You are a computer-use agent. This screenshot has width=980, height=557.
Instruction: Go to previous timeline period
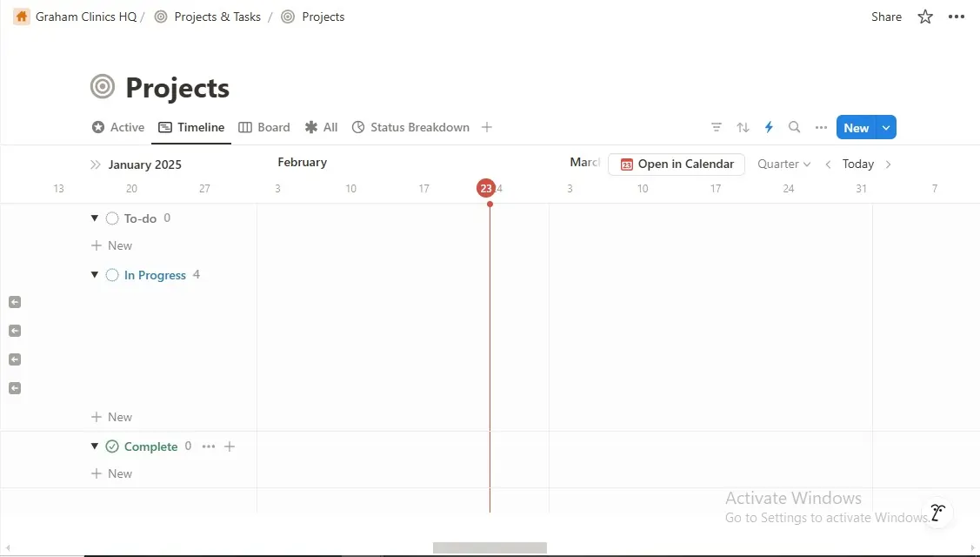[828, 164]
